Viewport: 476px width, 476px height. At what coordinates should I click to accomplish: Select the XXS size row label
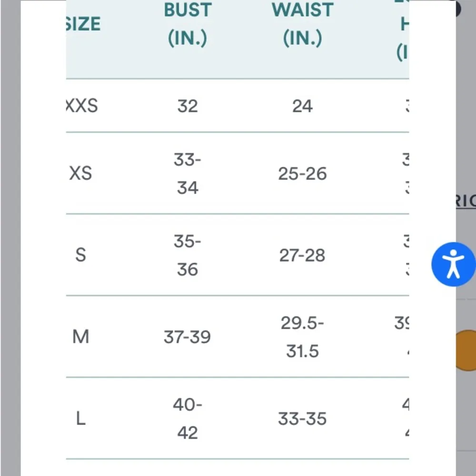tap(81, 106)
